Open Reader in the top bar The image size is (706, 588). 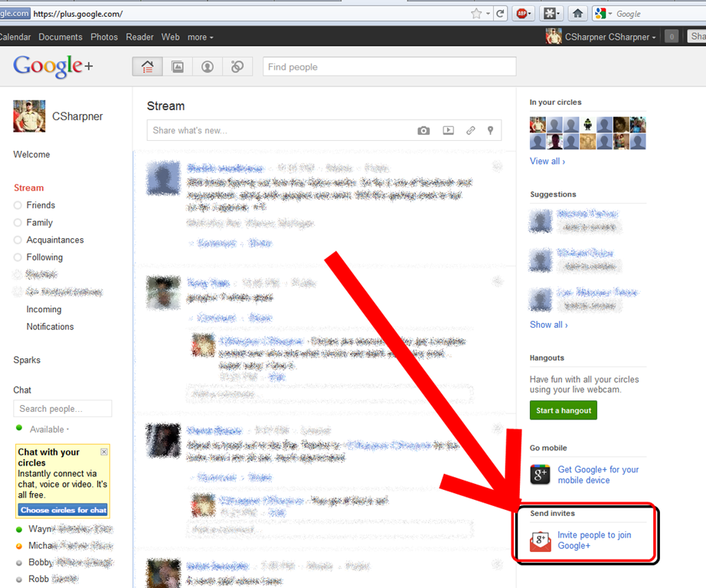coord(139,37)
